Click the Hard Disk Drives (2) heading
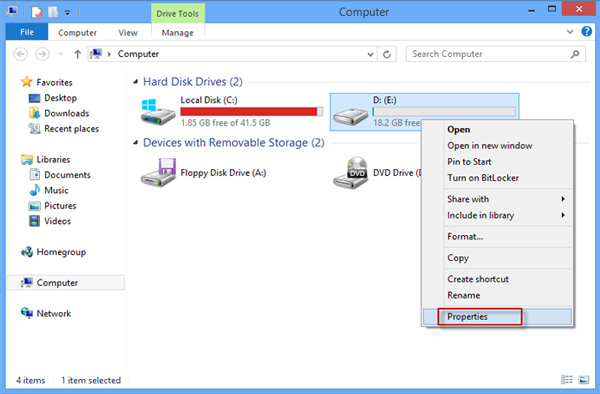Image resolution: width=600 pixels, height=394 pixels. pos(193,82)
